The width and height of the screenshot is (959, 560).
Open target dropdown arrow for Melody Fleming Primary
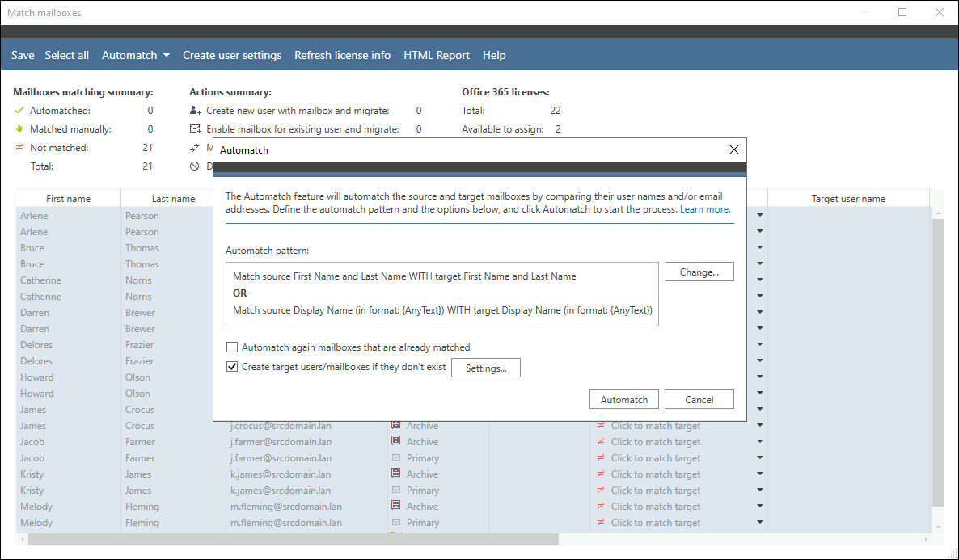(x=759, y=523)
